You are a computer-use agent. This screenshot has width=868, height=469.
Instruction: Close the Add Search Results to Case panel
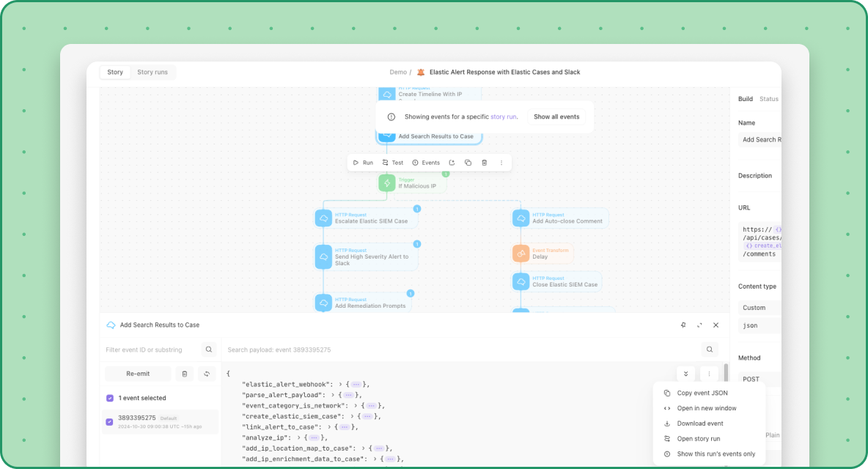click(716, 325)
